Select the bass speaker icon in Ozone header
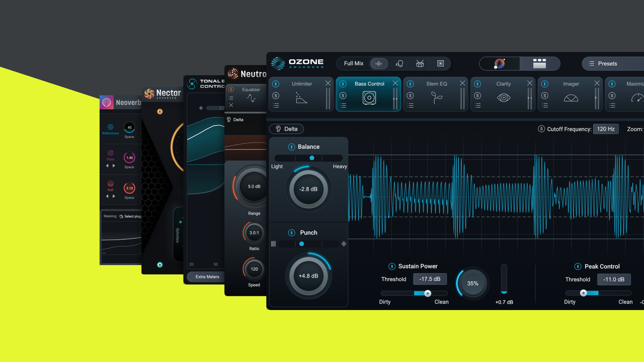The width and height of the screenshot is (644, 362). [x=441, y=64]
